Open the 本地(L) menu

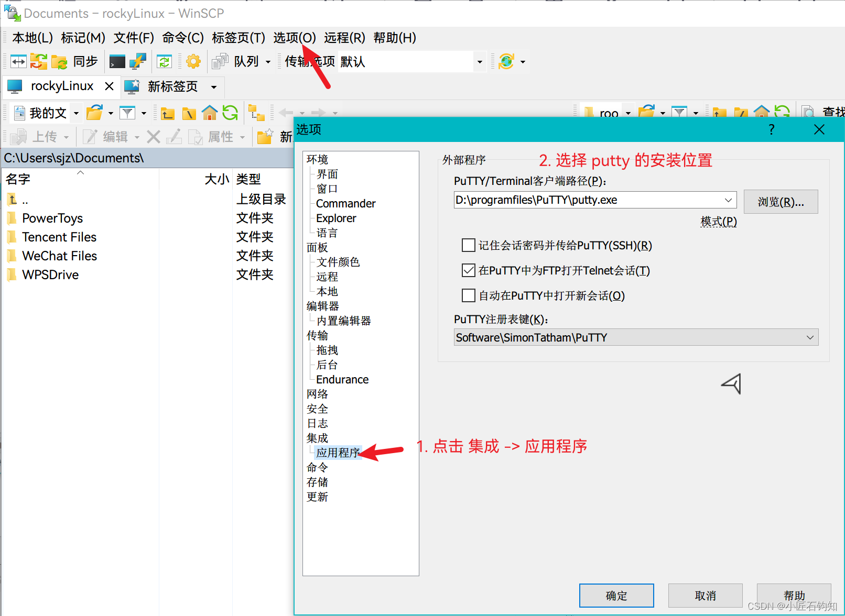(32, 38)
